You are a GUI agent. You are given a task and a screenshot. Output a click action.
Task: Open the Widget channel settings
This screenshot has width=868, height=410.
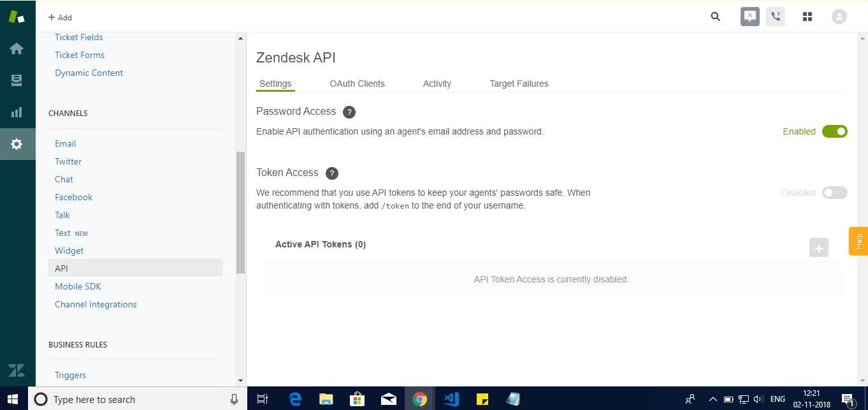coord(69,251)
